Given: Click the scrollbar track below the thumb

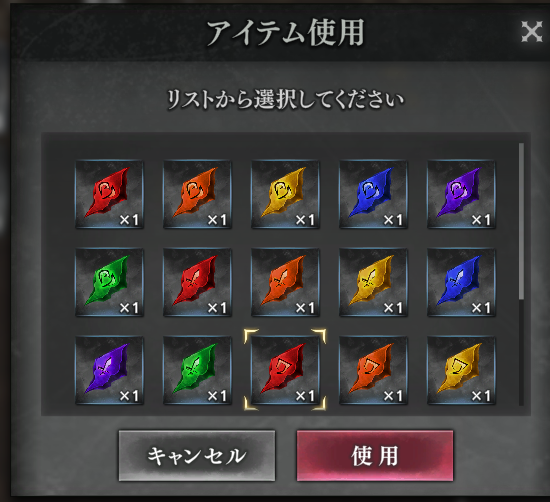Looking at the screenshot, I should click(x=521, y=353).
